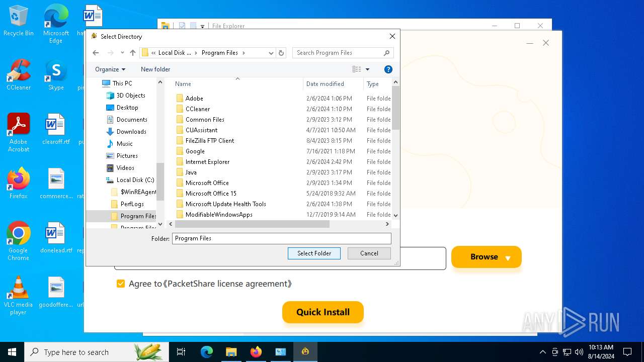Open the Google Chrome desktop shortcut
The image size is (644, 362).
click(x=19, y=241)
